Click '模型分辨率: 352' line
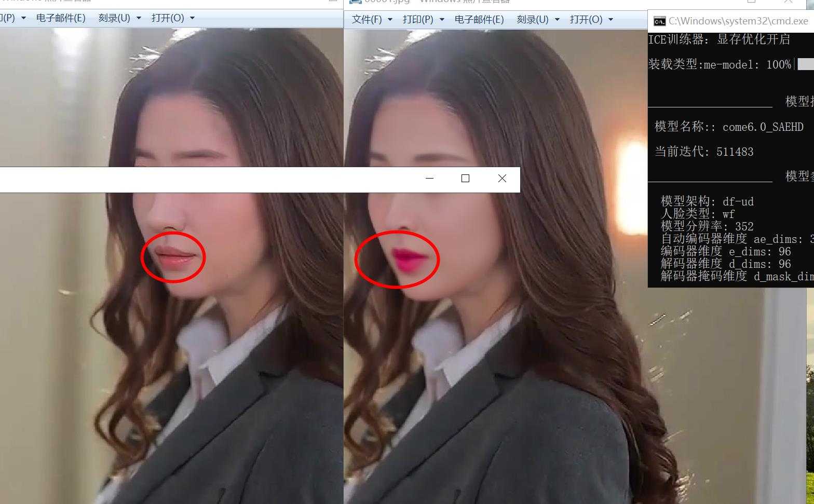 pos(707,226)
